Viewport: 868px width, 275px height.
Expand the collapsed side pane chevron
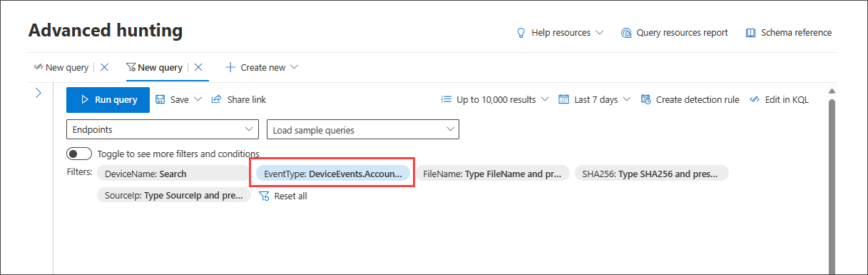pos(39,94)
